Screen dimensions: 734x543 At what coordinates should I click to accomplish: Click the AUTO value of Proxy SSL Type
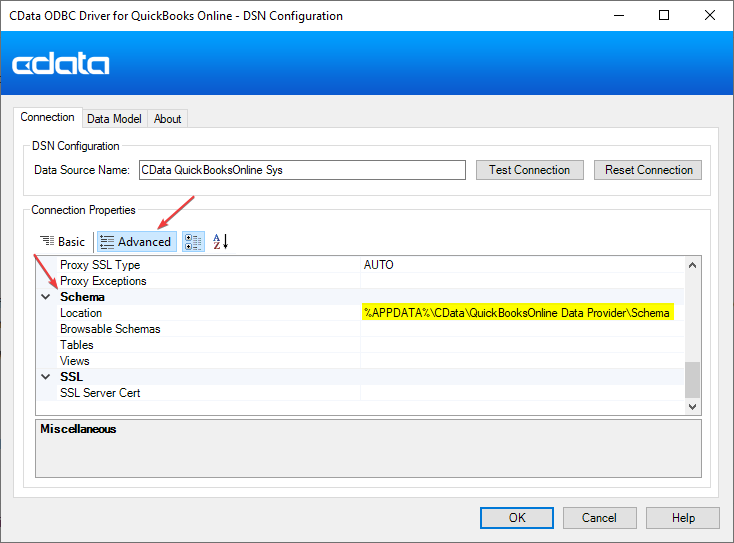tap(378, 265)
